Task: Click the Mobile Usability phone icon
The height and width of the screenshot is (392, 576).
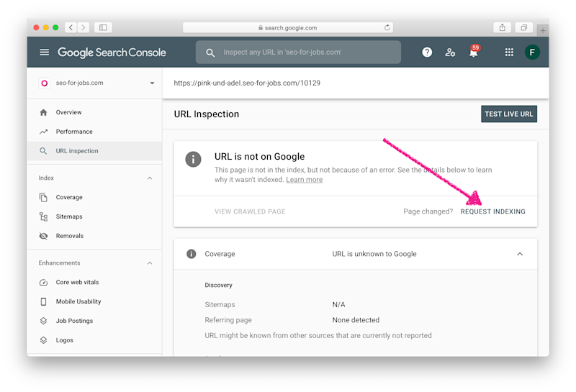Action: pos(43,301)
